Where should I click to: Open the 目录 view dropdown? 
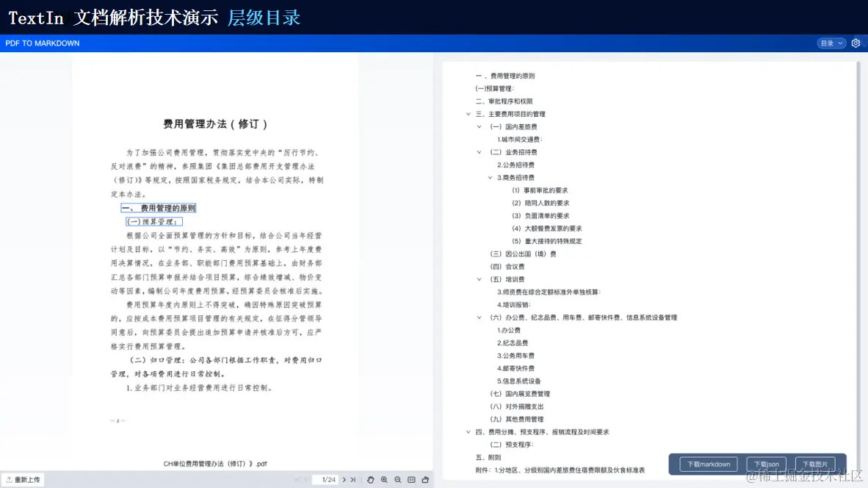pos(831,43)
